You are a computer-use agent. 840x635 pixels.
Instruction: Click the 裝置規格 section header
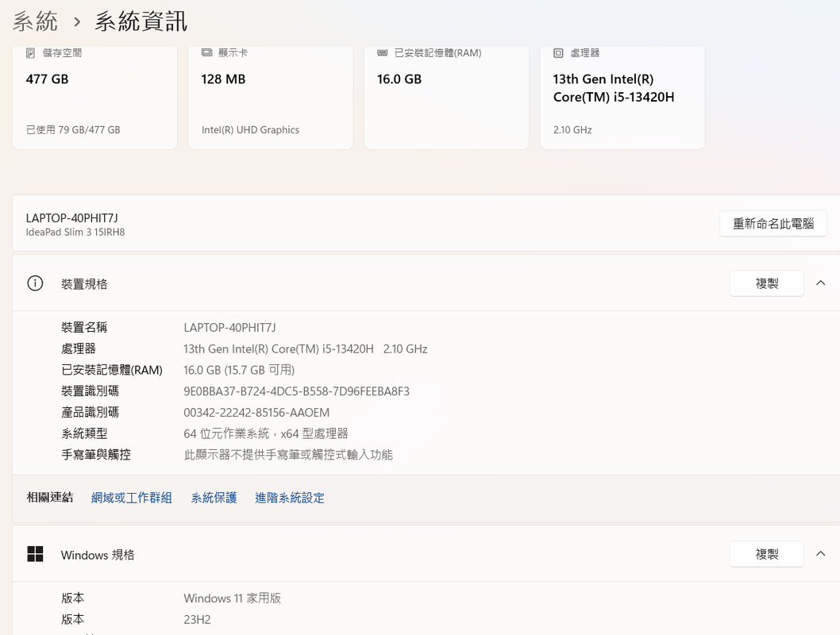(x=426, y=283)
